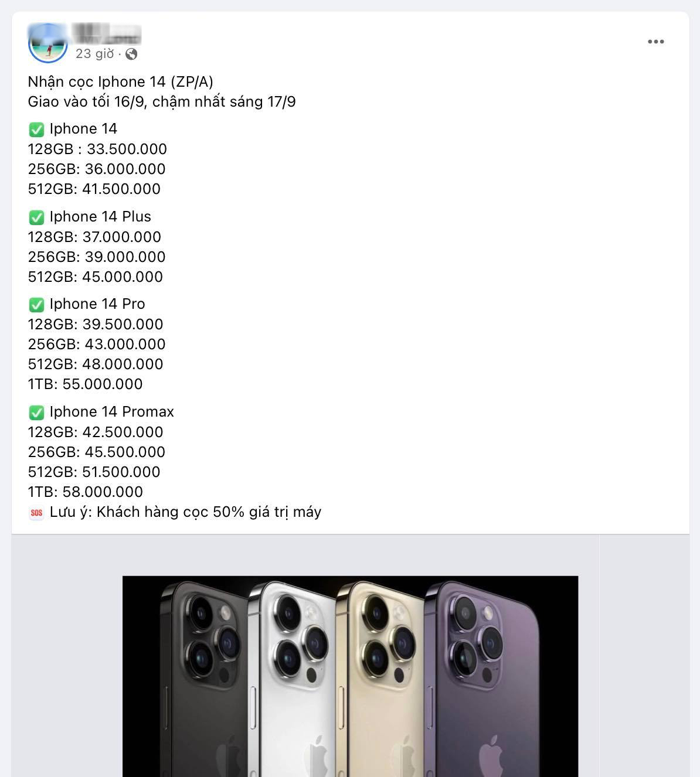The image size is (700, 777).
Task: Click the "Lưu ý: Khách hàng cọc 50%" note
Action: pyautogui.click(x=185, y=512)
